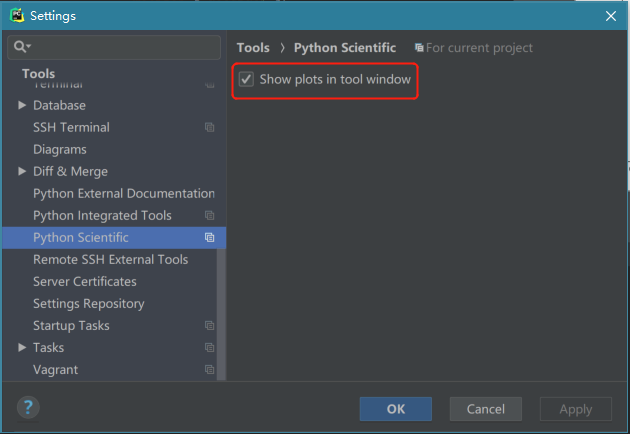Click the PyCharm logo in title bar
The width and height of the screenshot is (630, 434).
point(16,15)
